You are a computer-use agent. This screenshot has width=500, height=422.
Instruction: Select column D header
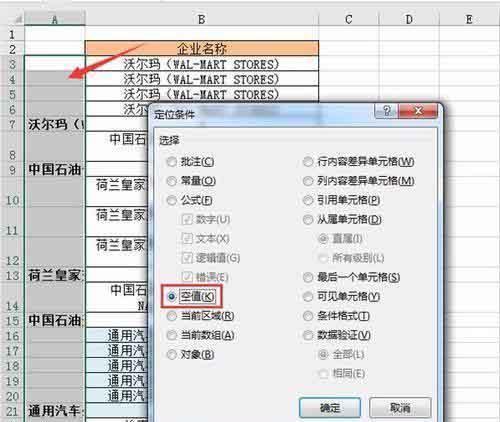pyautogui.click(x=409, y=19)
